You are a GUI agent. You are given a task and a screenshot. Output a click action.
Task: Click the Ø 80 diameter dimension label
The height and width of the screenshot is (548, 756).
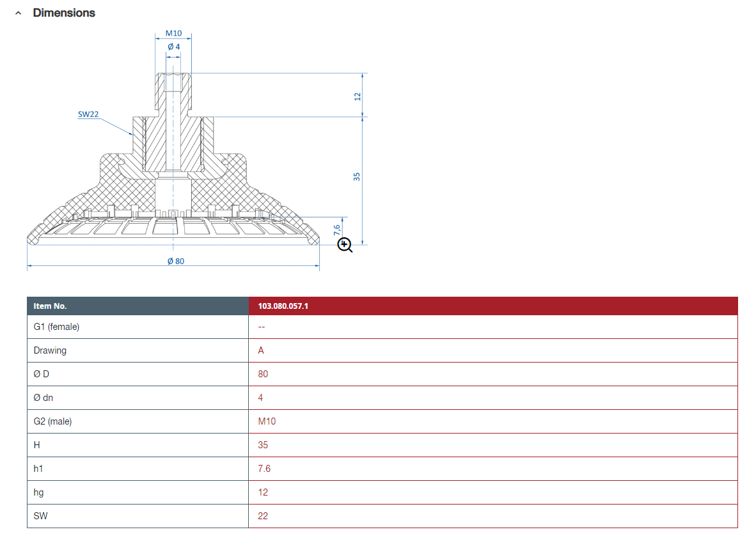click(x=175, y=261)
